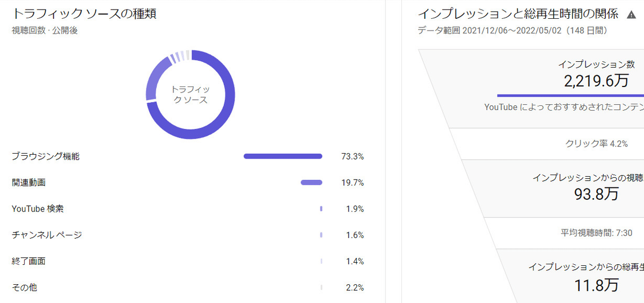Click the 11.8万 total watch time value
Screen dimensions: 644x303
tap(596, 285)
